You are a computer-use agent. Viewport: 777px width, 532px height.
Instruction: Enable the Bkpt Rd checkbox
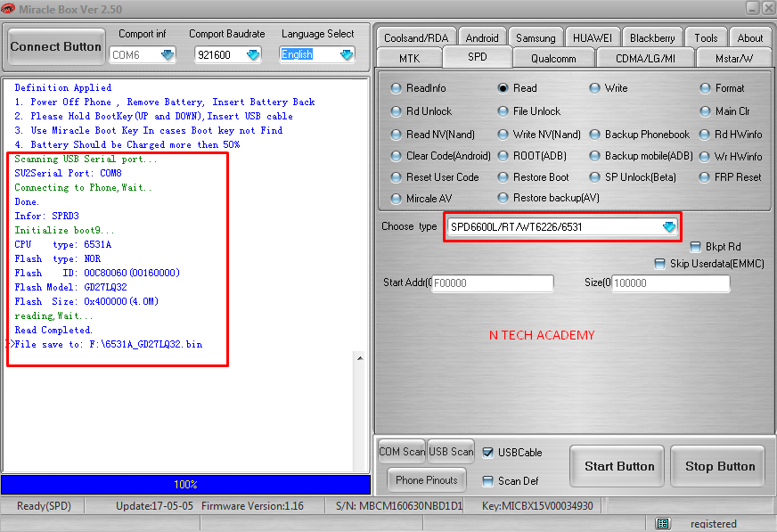[x=695, y=247]
